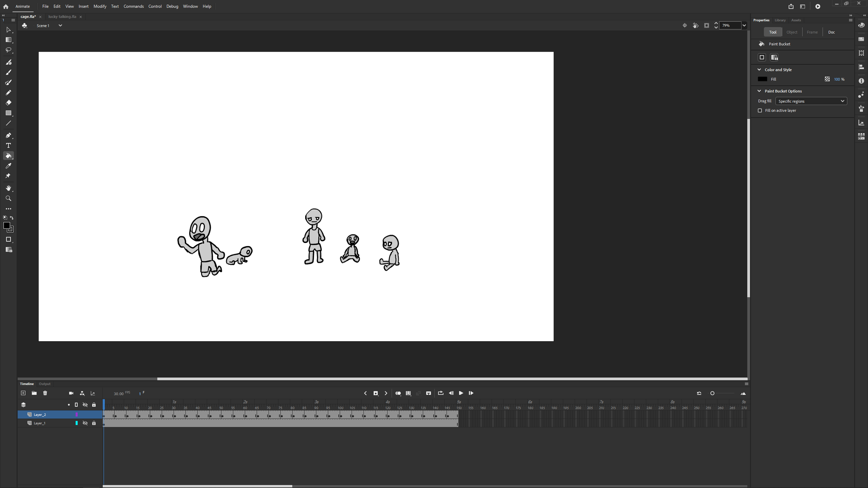Open the Info panel from dock
Image resolution: width=868 pixels, height=488 pixels.
click(x=861, y=81)
